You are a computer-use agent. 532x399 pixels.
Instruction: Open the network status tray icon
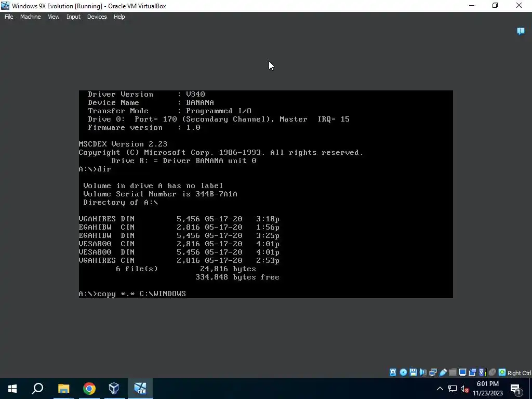pos(453,389)
